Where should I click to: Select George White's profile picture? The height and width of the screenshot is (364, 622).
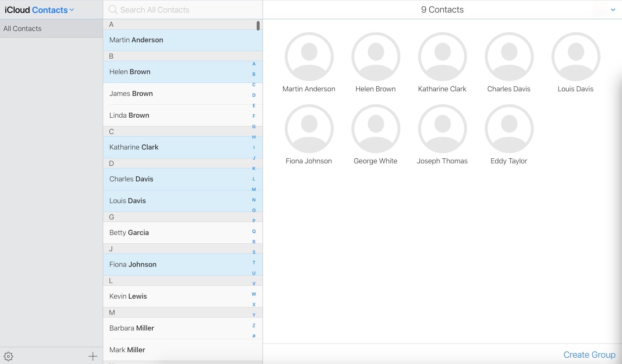tap(376, 129)
